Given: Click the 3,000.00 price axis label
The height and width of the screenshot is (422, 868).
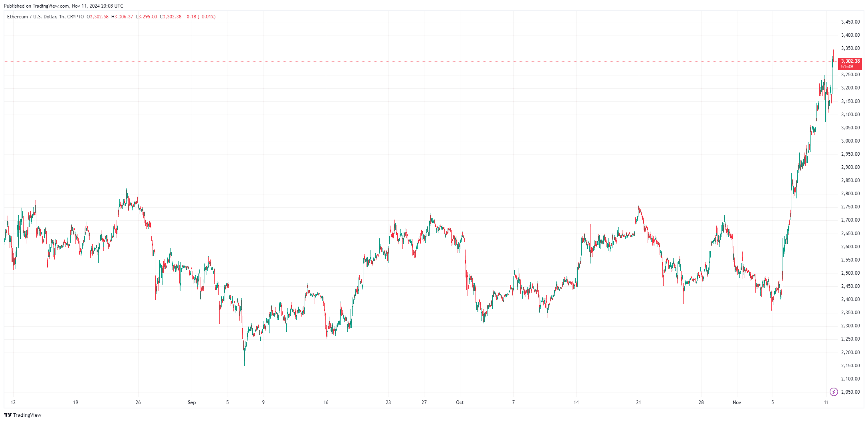Looking at the screenshot, I should pyautogui.click(x=850, y=141).
